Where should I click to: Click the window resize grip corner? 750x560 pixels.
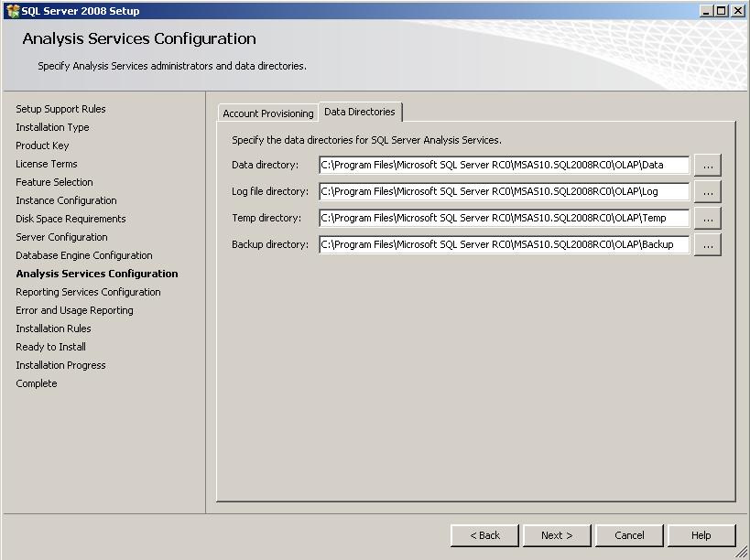point(742,553)
